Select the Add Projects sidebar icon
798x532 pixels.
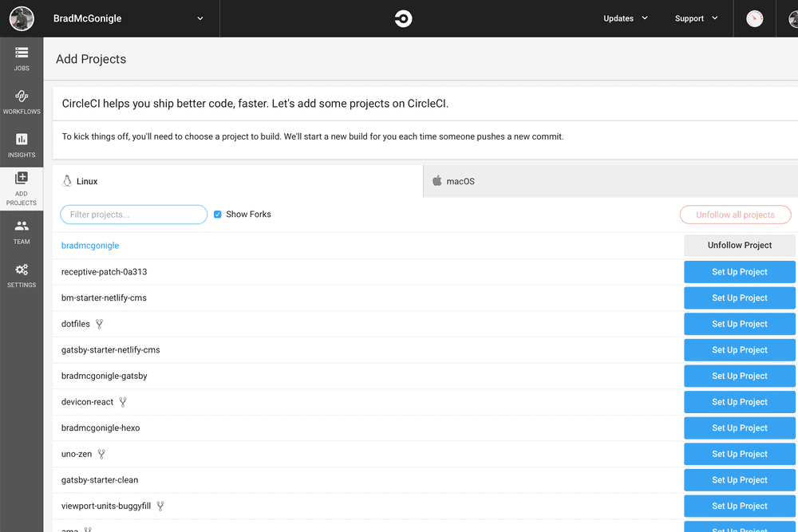22,178
